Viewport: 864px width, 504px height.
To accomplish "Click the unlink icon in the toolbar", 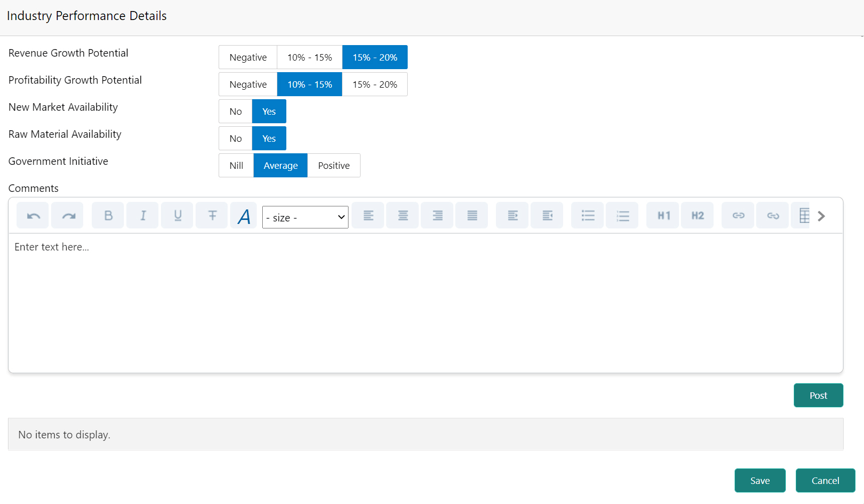I will point(772,215).
